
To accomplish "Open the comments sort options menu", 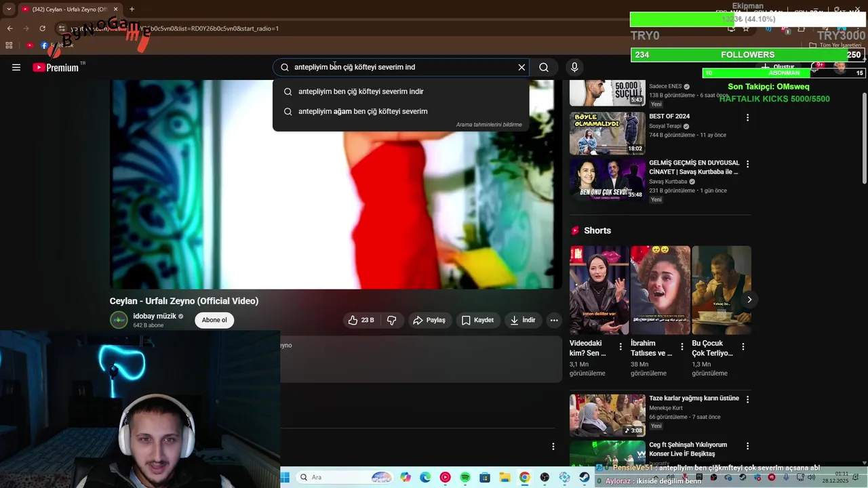I will 553,446.
